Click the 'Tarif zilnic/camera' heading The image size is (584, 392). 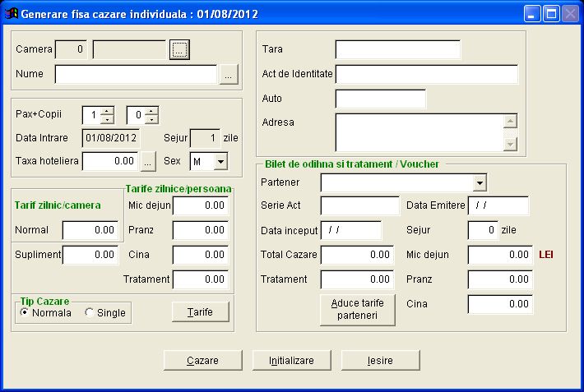(58, 205)
